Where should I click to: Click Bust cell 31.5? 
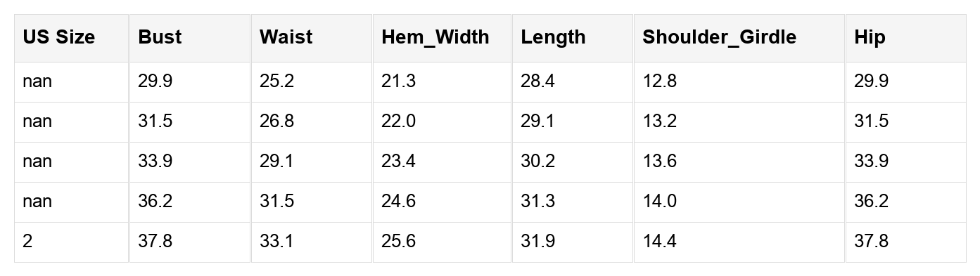(190, 122)
